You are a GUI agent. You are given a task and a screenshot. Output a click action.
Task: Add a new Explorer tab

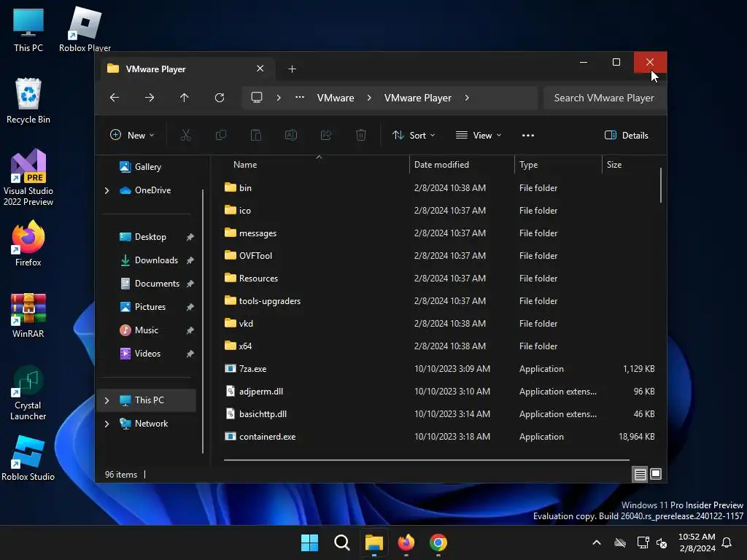coord(292,69)
